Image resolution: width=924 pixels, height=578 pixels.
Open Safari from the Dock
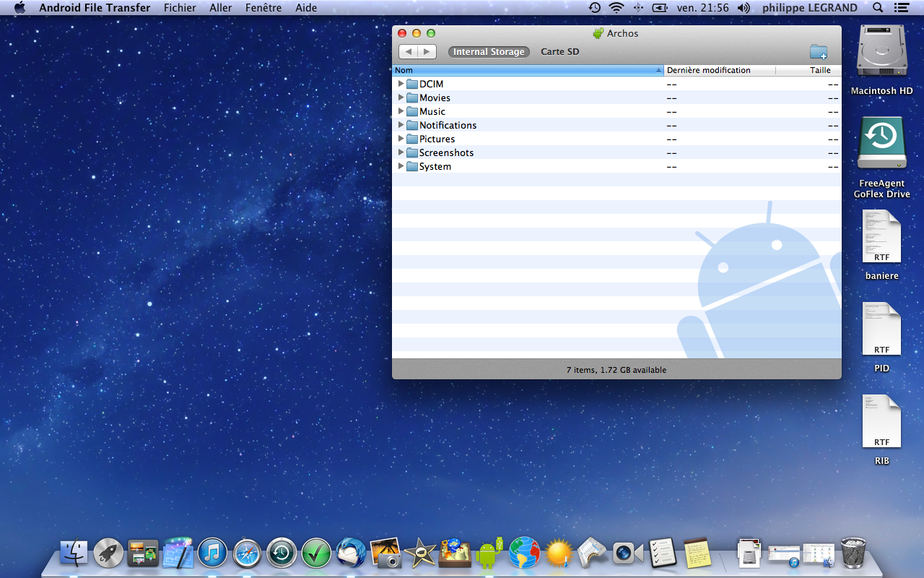[x=247, y=553]
